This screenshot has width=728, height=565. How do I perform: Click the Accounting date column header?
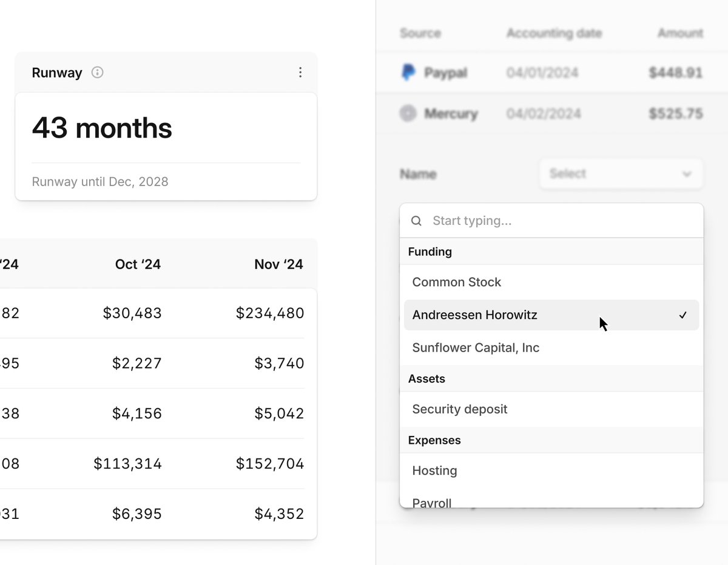point(554,33)
